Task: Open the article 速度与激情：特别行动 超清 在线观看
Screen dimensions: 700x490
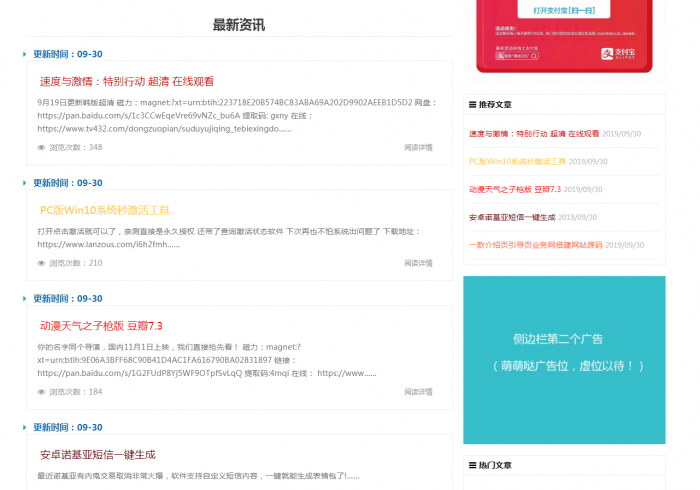Action: coord(126,82)
